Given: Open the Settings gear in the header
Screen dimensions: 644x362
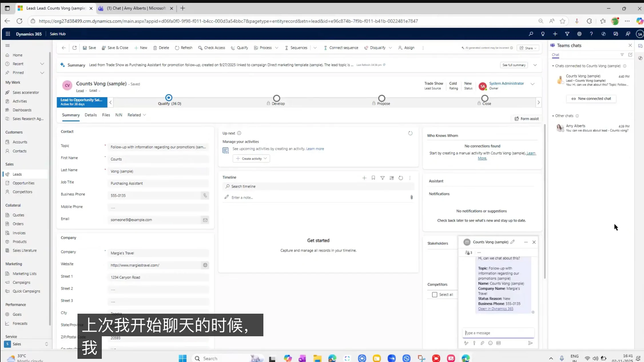Looking at the screenshot, I should [x=579, y=34].
